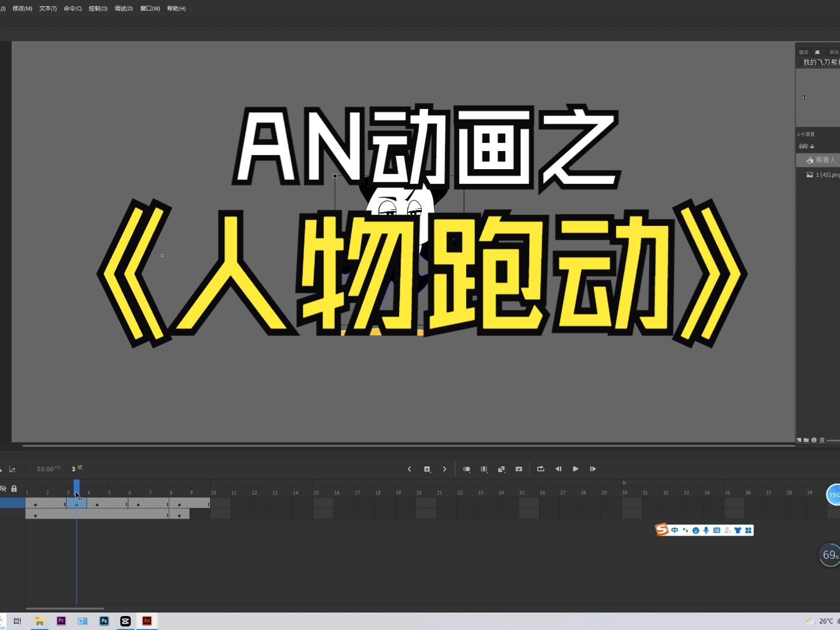Click new symbol icon in library footer
840x630 pixels.
(x=799, y=440)
